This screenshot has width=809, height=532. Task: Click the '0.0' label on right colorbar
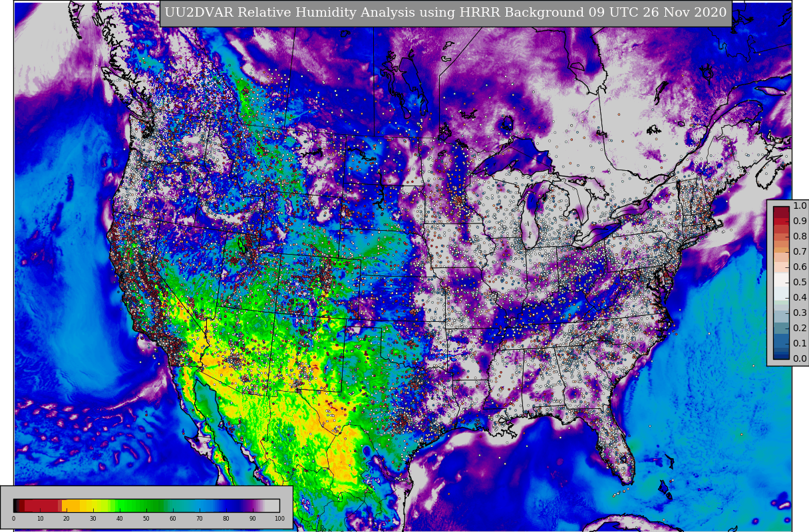[x=800, y=359]
